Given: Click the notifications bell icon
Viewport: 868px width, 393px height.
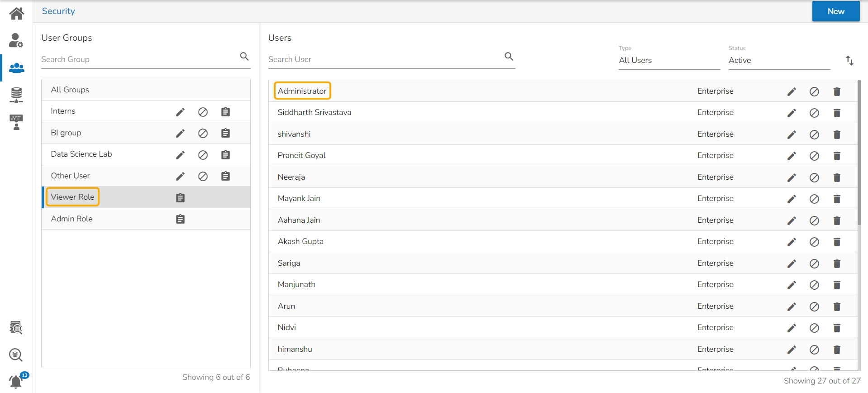Looking at the screenshot, I should tap(16, 382).
